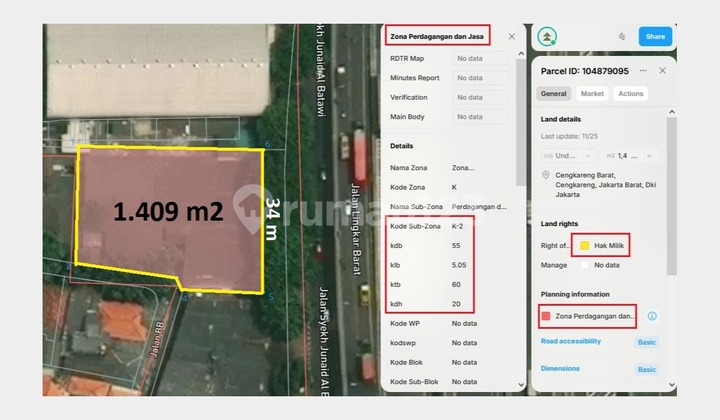Click the RDTR Map No data field
This screenshot has height=420, width=720.
pyautogui.click(x=480, y=58)
